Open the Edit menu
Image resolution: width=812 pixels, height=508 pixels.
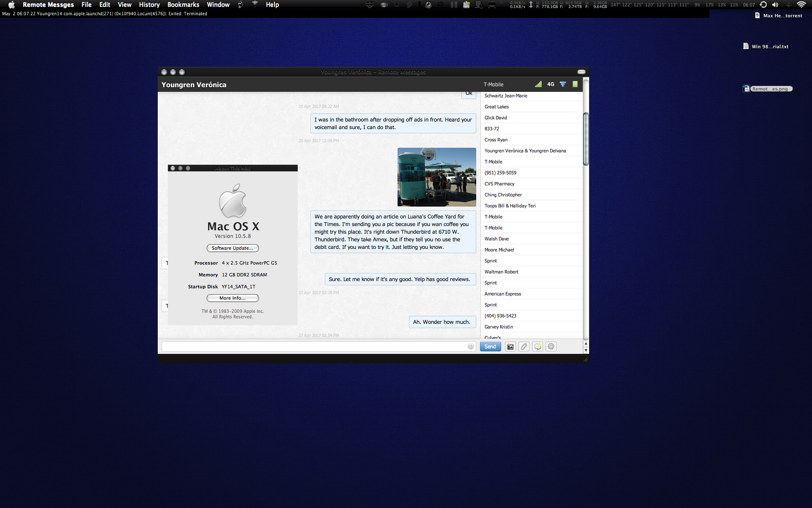(104, 5)
